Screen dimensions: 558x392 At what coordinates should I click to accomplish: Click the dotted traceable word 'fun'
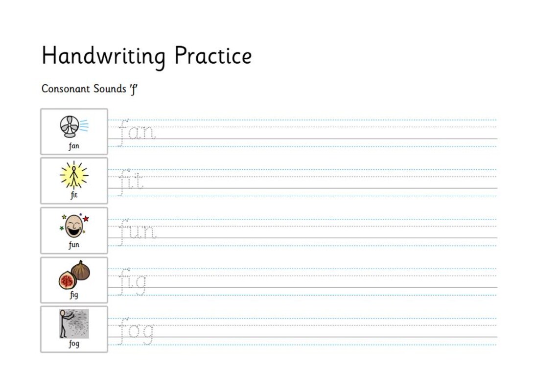click(x=137, y=232)
